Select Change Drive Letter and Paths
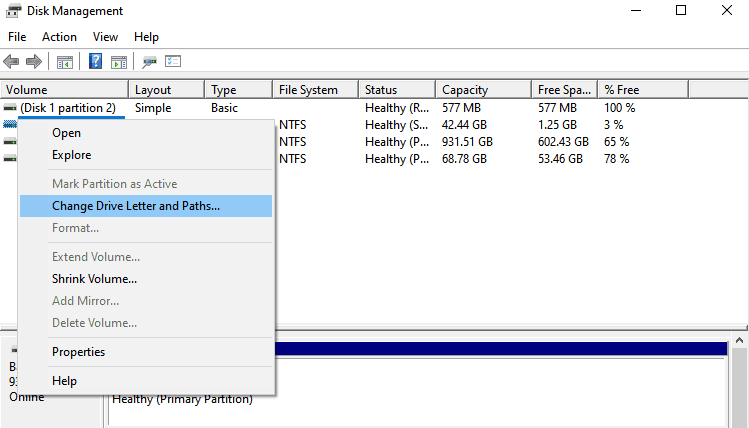This screenshot has width=749, height=428. [x=136, y=206]
